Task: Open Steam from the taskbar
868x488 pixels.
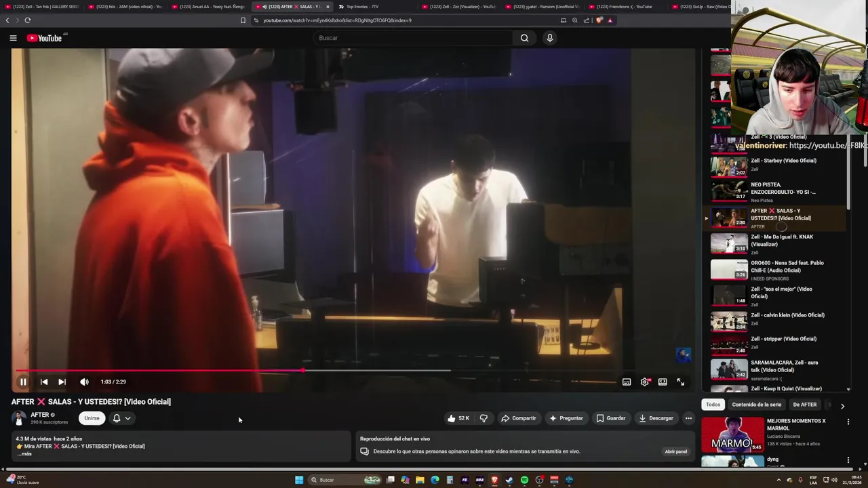Action: [509, 480]
